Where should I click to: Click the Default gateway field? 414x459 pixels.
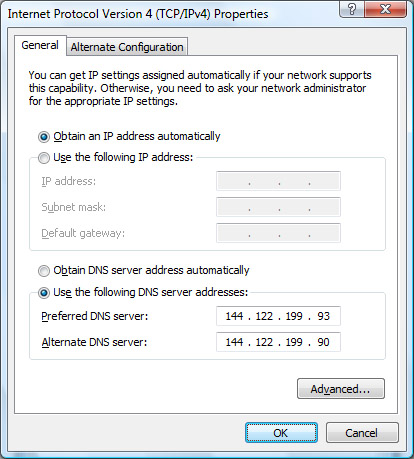(278, 233)
